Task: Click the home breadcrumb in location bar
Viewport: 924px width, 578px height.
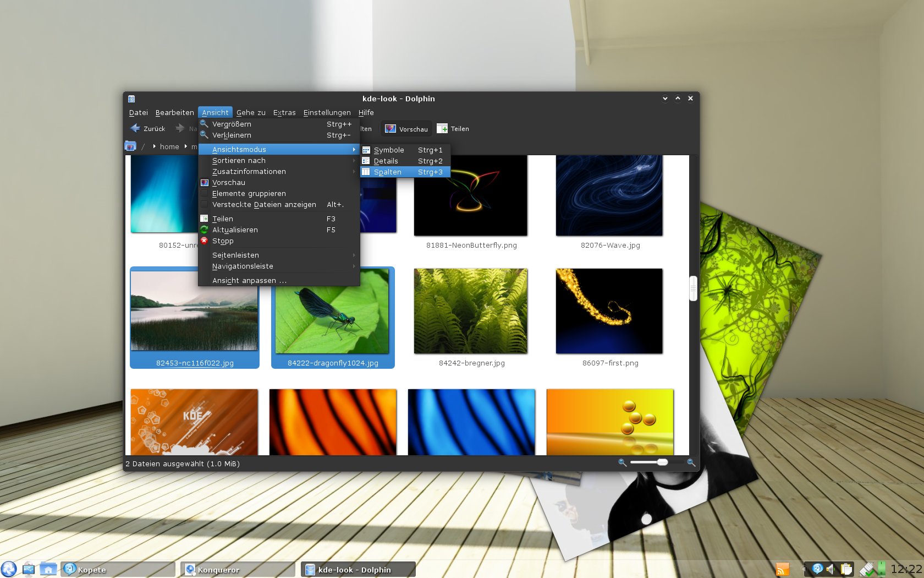Action: (169, 146)
